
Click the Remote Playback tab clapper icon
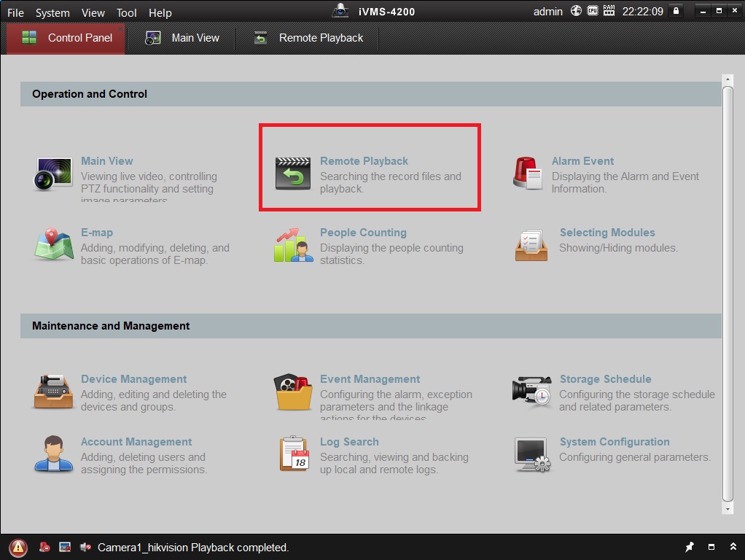pyautogui.click(x=260, y=38)
